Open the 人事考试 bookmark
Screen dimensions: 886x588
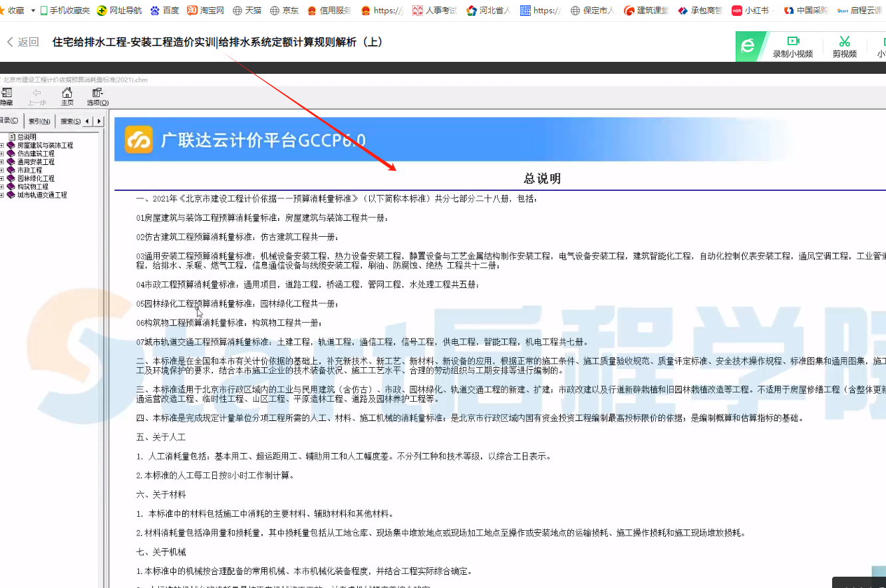[434, 11]
